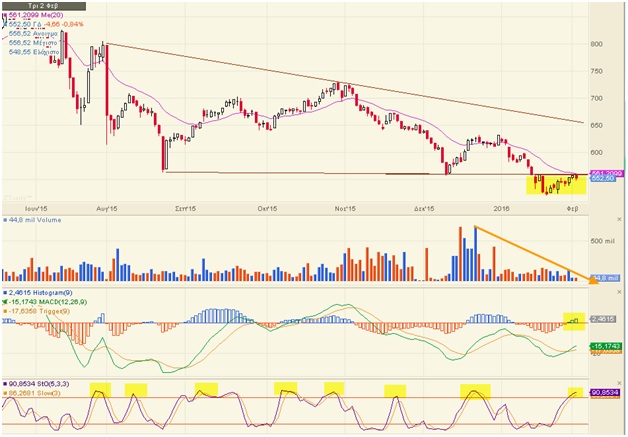628x437 pixels.
Task: Click the purple 90,8534 value tag on right axis
Action: point(603,393)
